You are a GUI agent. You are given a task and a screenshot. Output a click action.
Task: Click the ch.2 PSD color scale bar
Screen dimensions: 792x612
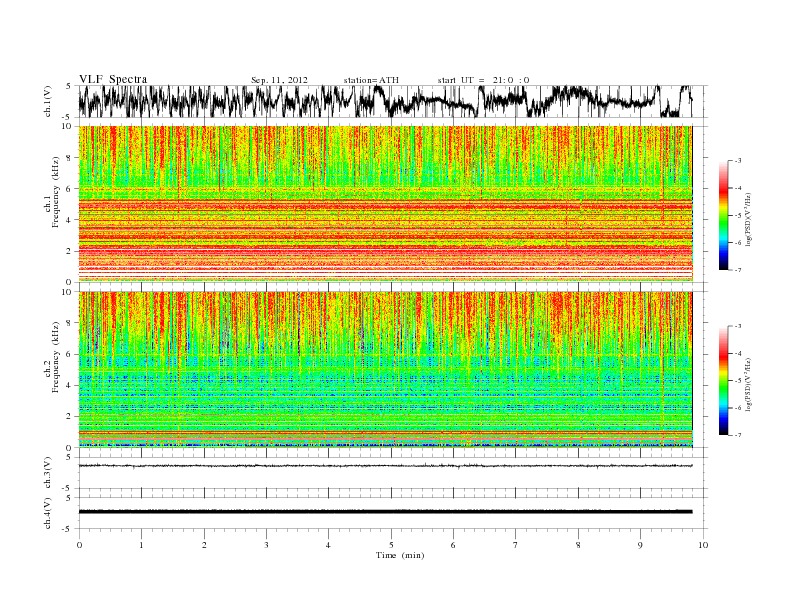(723, 380)
